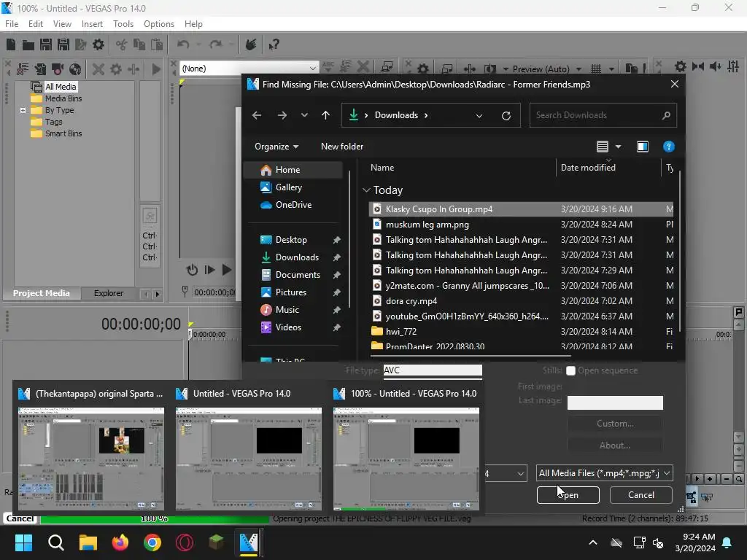Click the Open button in dialog
747x560 pixels.
click(568, 495)
